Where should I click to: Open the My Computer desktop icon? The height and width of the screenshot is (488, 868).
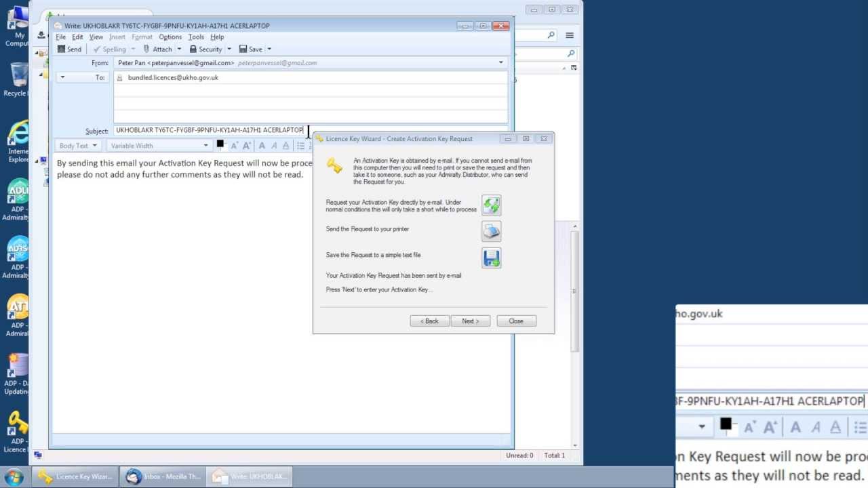[17, 27]
